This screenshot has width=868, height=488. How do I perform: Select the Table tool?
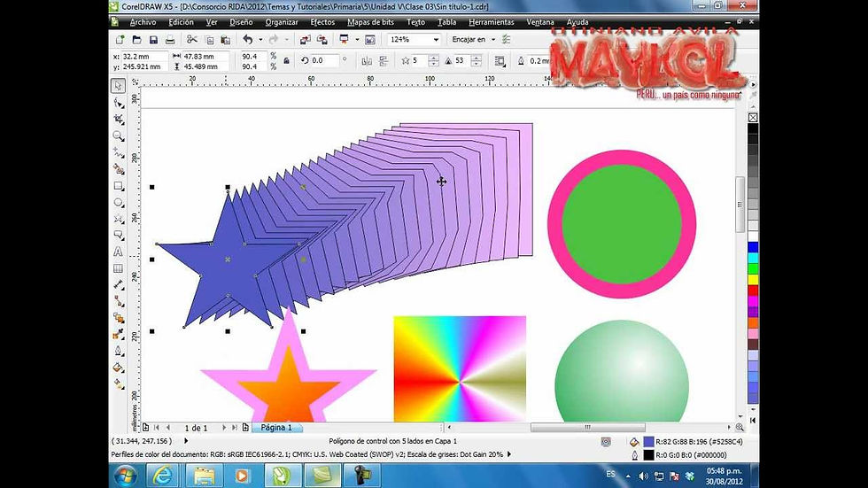(x=118, y=268)
